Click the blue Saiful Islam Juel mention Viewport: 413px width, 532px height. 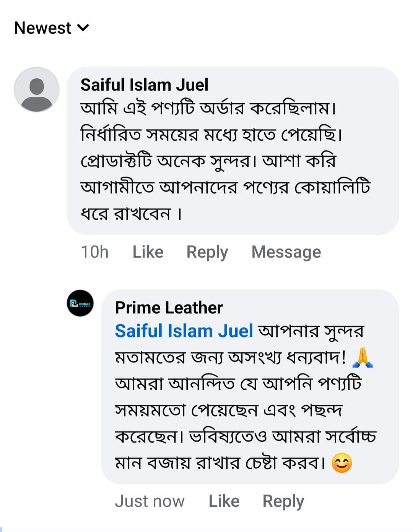[x=184, y=331]
